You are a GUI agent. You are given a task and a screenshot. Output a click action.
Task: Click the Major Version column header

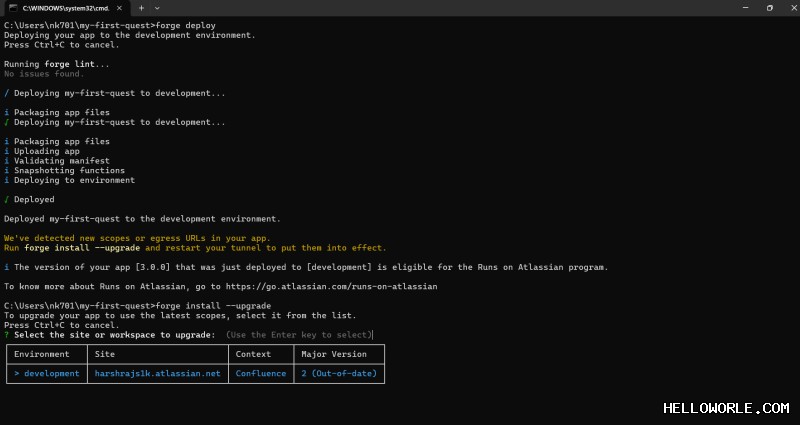click(334, 354)
